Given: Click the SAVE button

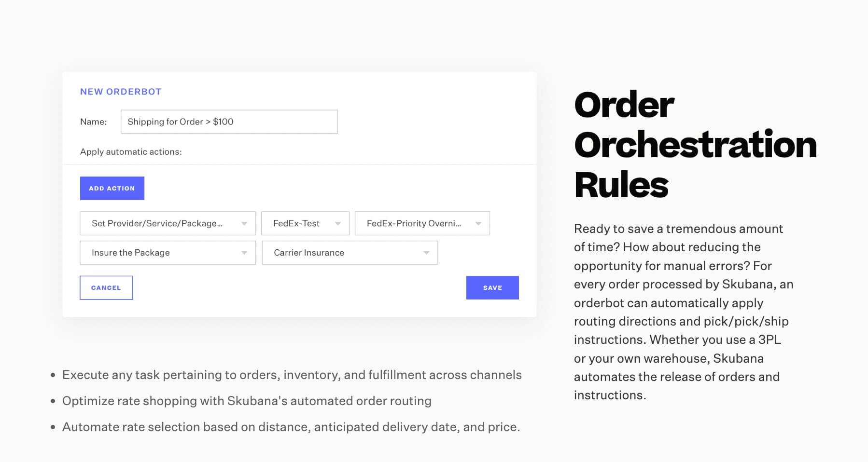Looking at the screenshot, I should pos(492,287).
